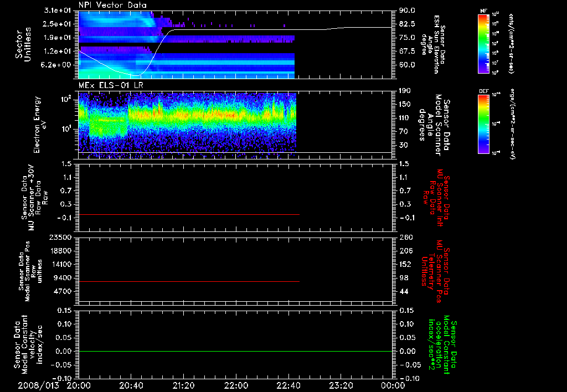Click the '2008/013' date label
Viewport: 567px width, 392px height.
(38, 385)
